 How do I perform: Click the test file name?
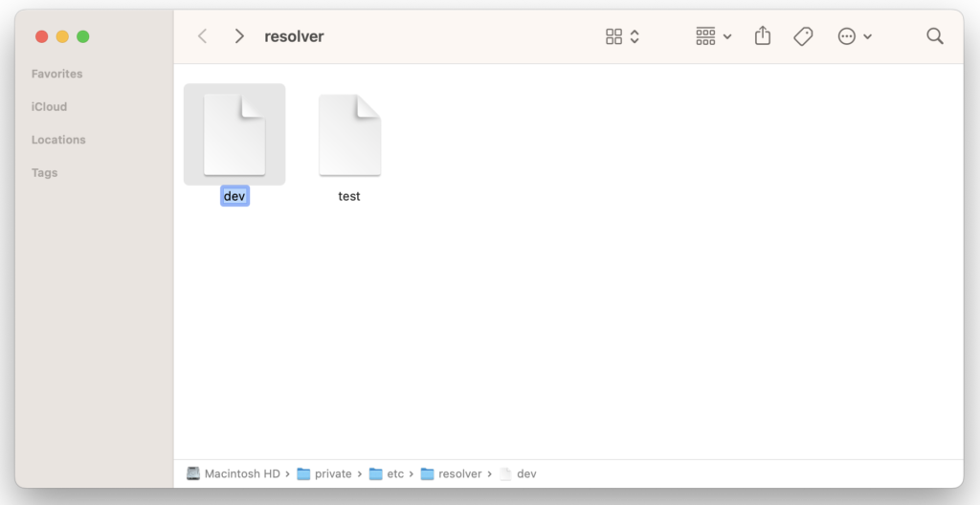point(348,196)
